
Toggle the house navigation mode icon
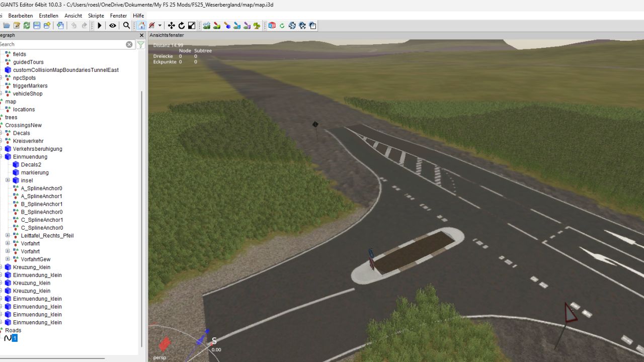click(141, 26)
